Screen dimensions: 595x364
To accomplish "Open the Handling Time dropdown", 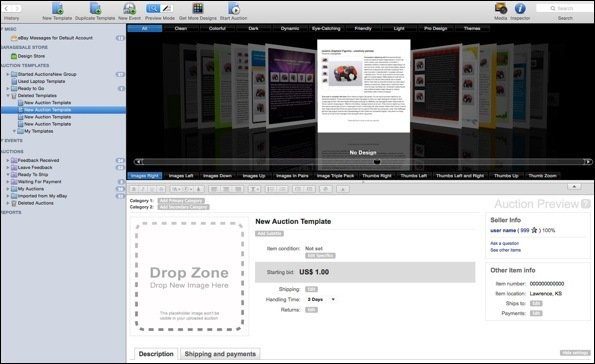I will (x=321, y=299).
